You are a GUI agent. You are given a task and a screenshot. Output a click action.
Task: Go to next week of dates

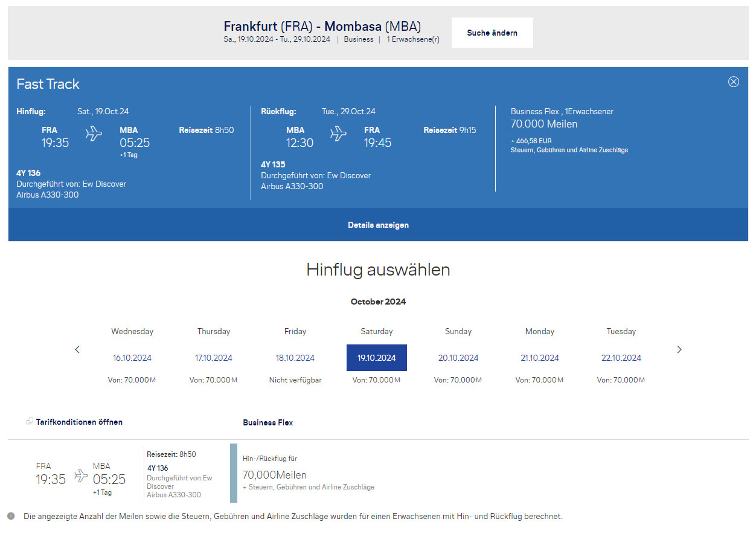[679, 349]
